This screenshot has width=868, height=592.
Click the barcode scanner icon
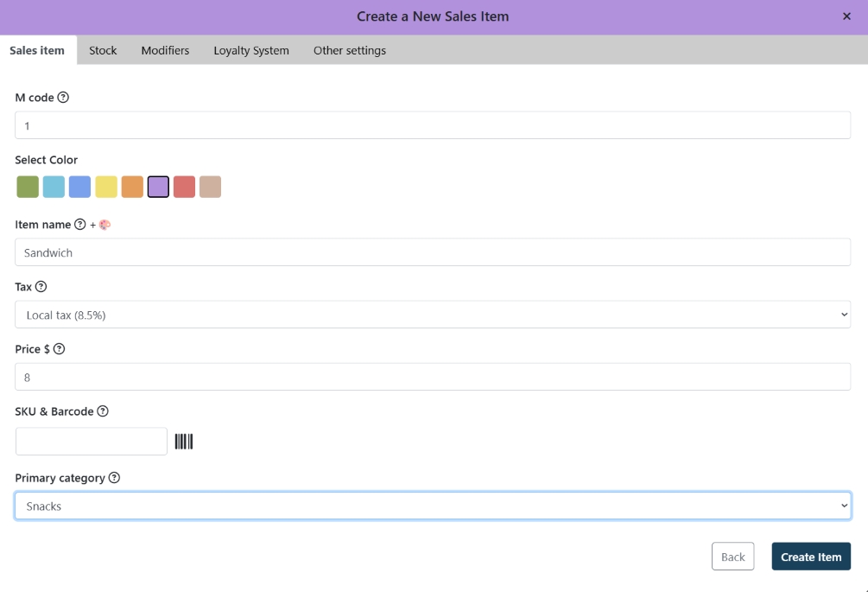point(185,441)
